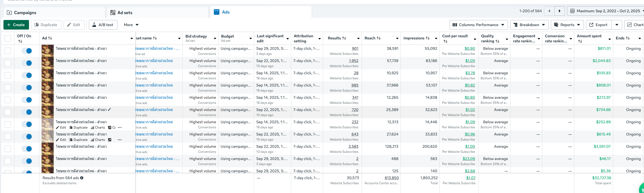Go to the next page of ads
The image size is (644, 193).
(559, 11)
